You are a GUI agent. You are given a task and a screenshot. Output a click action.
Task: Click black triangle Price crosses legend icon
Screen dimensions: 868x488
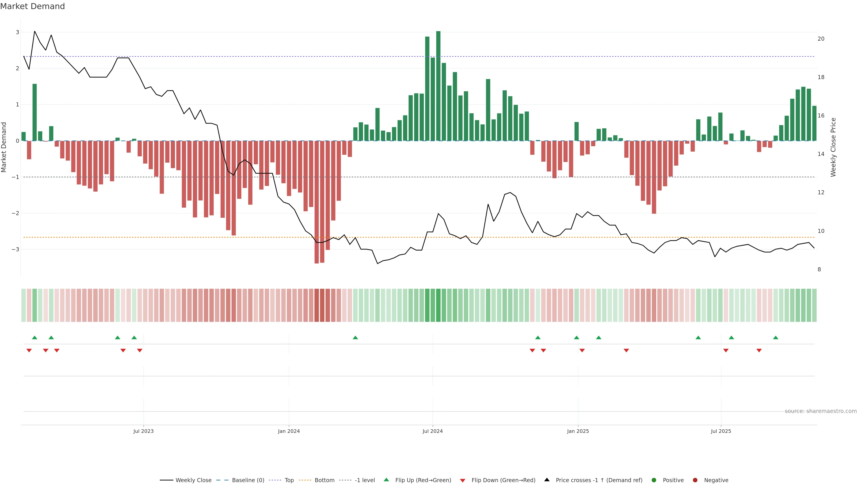(x=547, y=480)
